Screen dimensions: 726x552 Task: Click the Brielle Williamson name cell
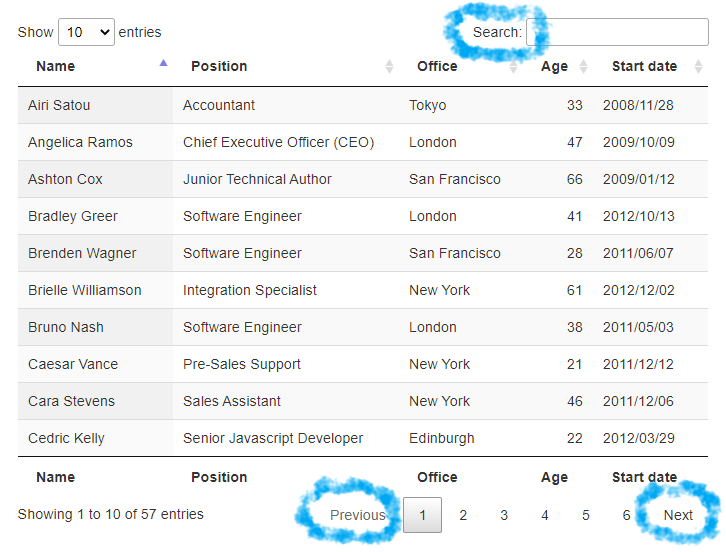pos(85,290)
